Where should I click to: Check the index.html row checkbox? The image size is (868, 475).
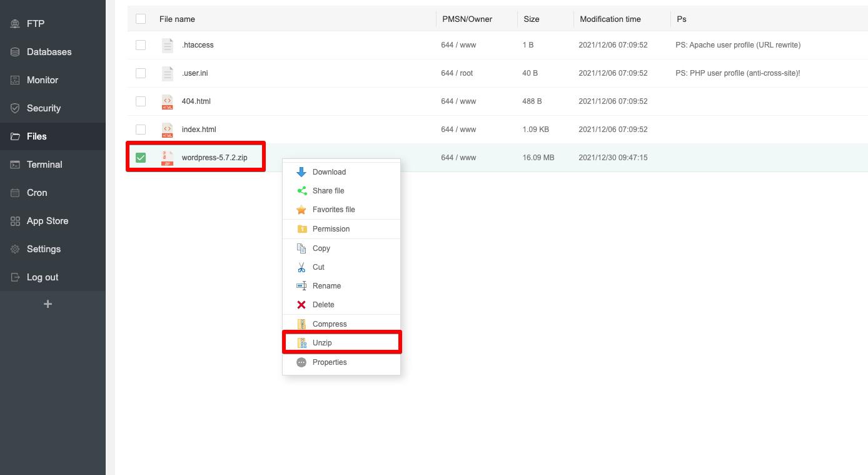click(x=141, y=130)
